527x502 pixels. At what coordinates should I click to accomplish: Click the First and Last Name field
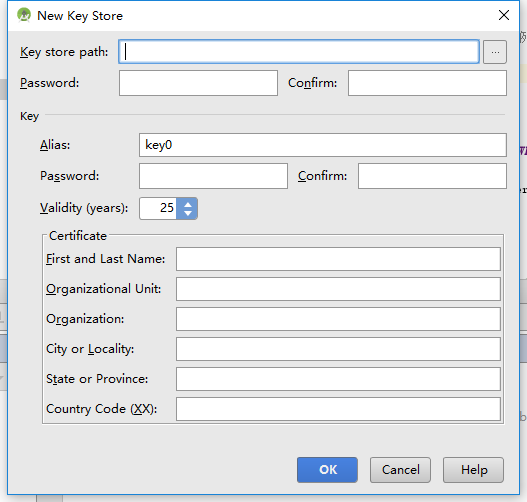click(x=338, y=259)
